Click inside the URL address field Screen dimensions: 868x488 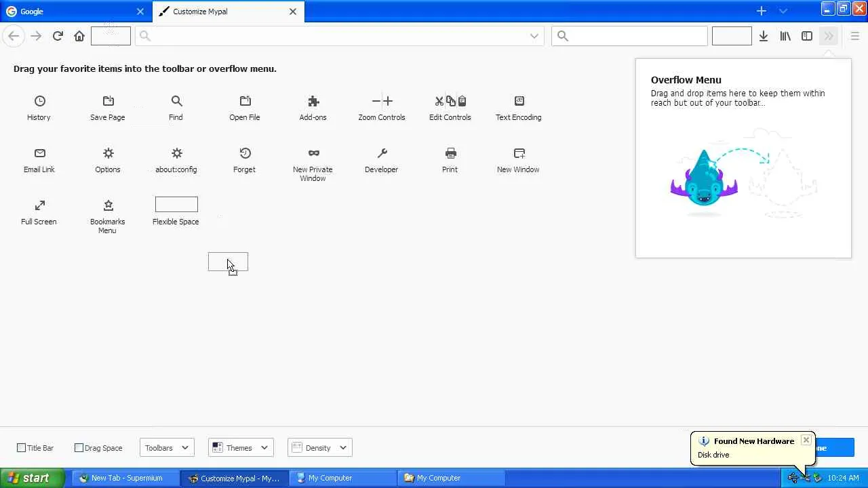(x=339, y=36)
